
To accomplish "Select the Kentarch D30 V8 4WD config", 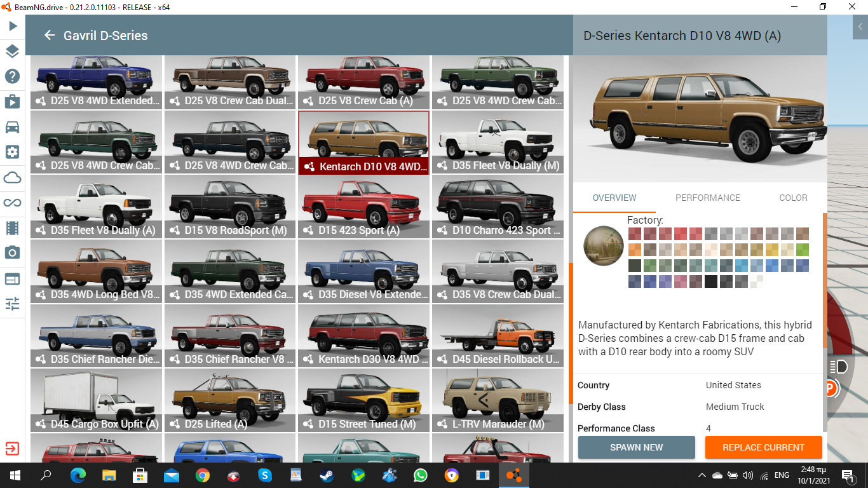I will click(x=364, y=335).
